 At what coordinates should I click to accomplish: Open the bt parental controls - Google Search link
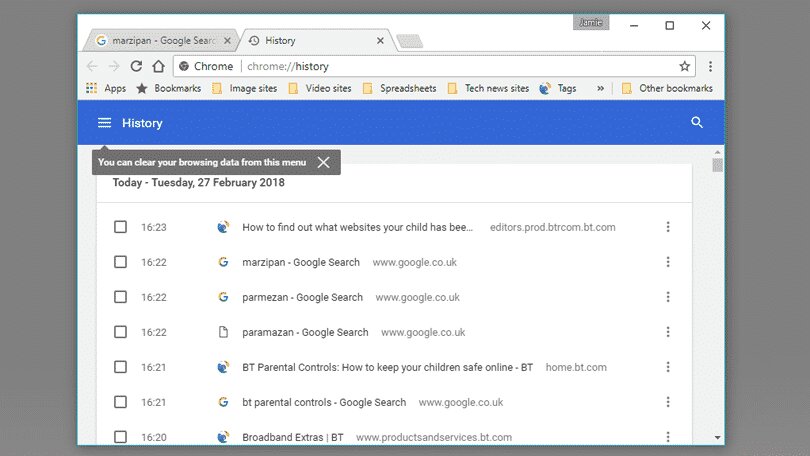[324, 402]
